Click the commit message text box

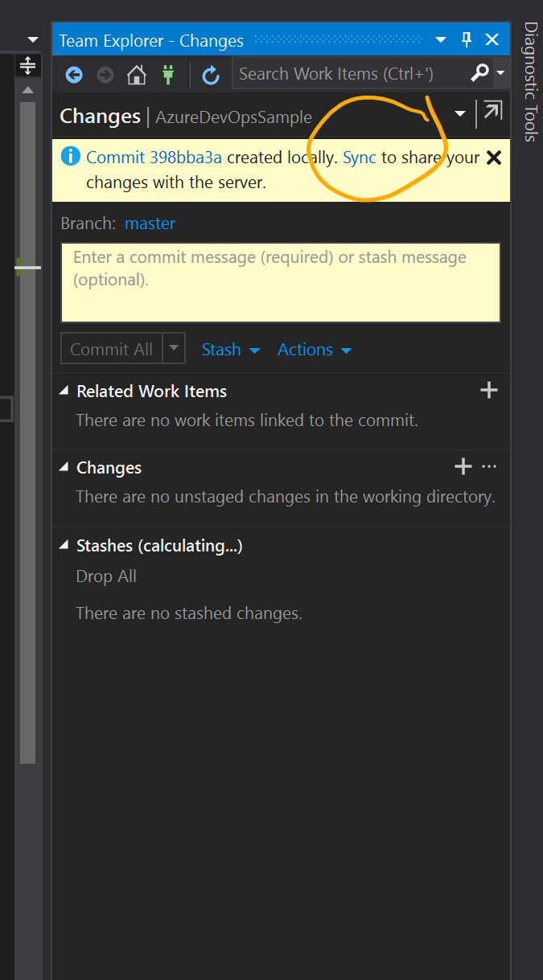point(281,282)
